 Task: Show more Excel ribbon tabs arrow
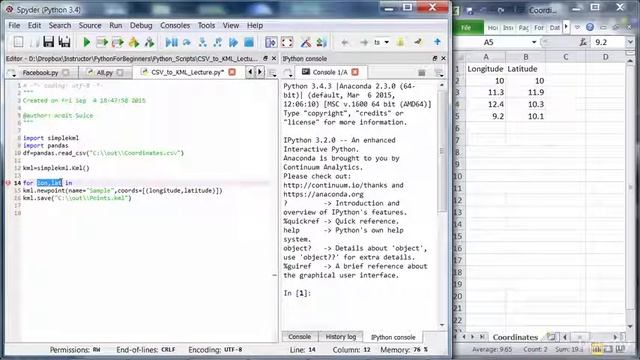coord(566,27)
